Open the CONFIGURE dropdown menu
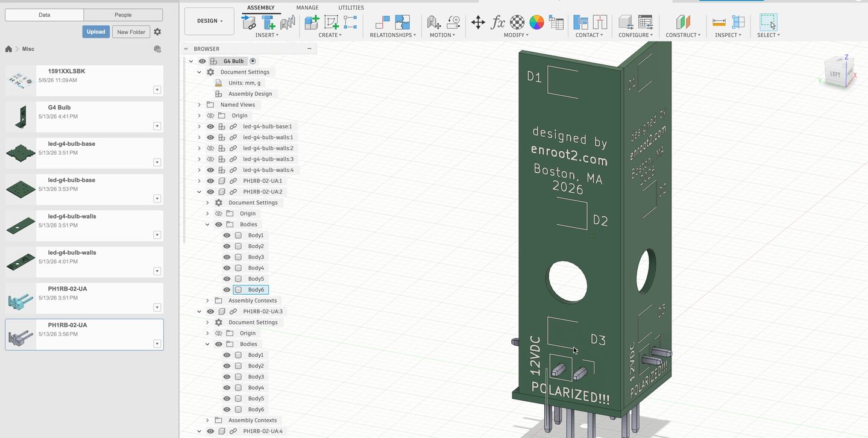The height and width of the screenshot is (438, 868). (x=635, y=35)
